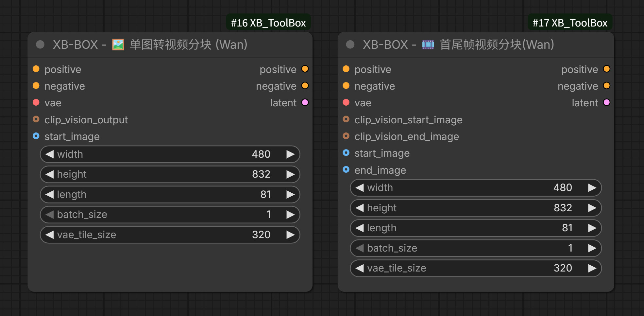The width and height of the screenshot is (644, 316).
Task: Increase length value on node #17
Action: click(x=592, y=228)
